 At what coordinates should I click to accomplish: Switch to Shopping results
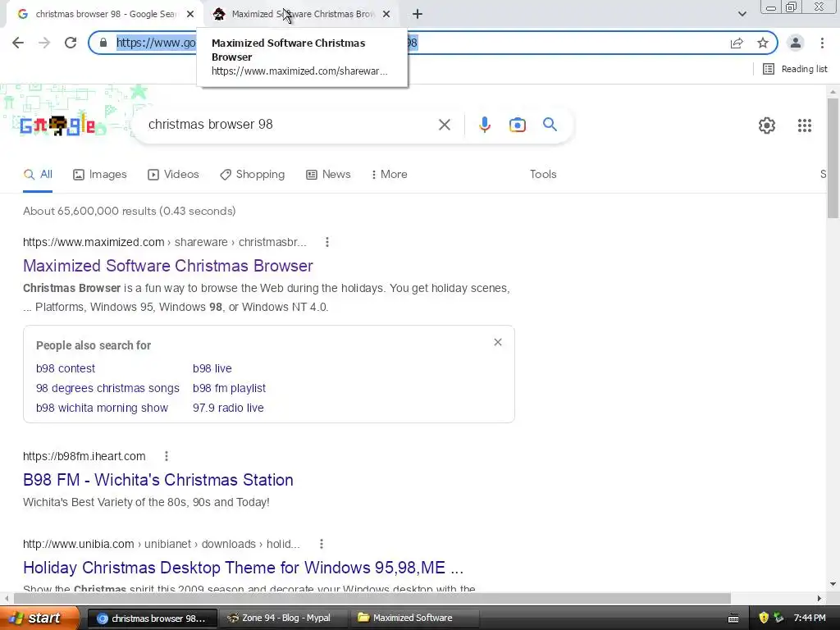click(253, 174)
